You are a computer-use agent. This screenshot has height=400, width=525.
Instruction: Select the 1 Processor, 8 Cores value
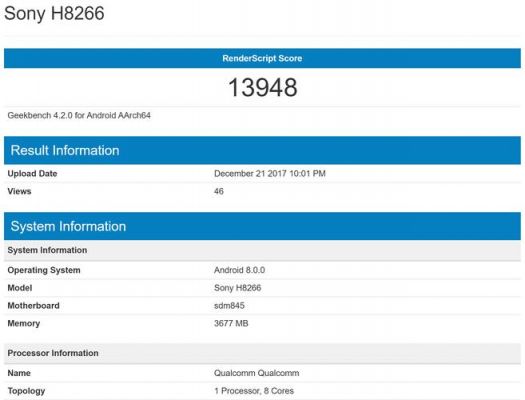point(254,391)
